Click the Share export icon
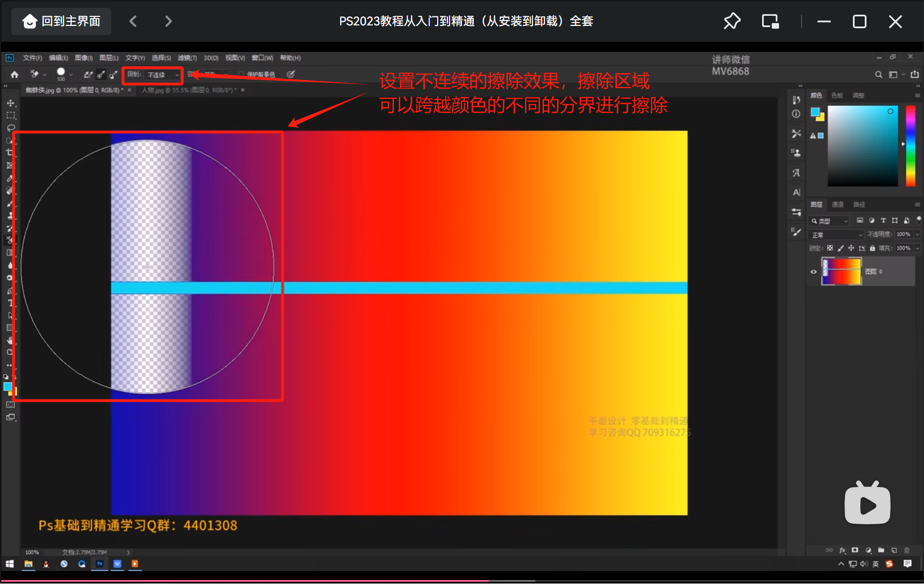Viewport: 924px width, 584px height. (x=914, y=74)
